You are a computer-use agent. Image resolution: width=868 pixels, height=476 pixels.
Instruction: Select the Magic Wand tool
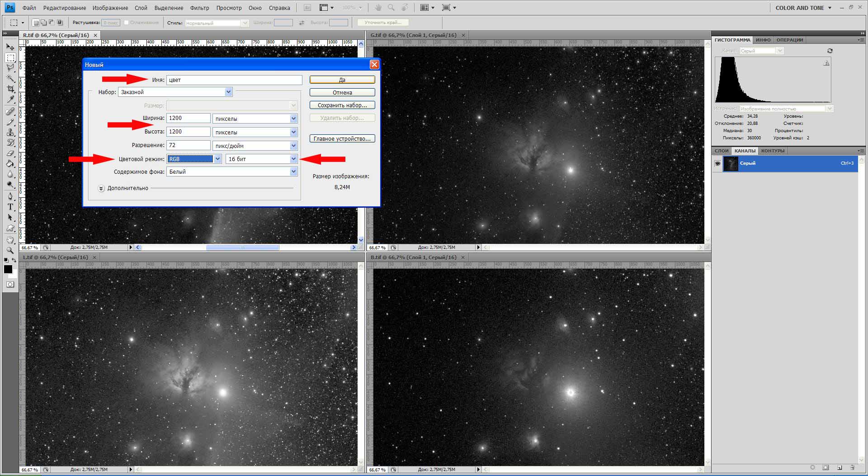tap(10, 78)
